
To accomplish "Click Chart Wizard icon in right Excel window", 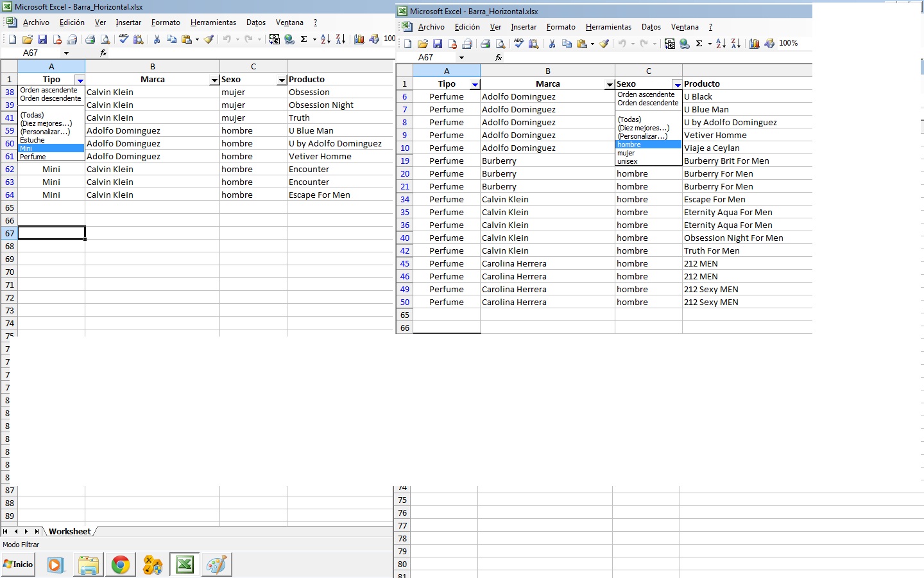I will click(x=755, y=44).
